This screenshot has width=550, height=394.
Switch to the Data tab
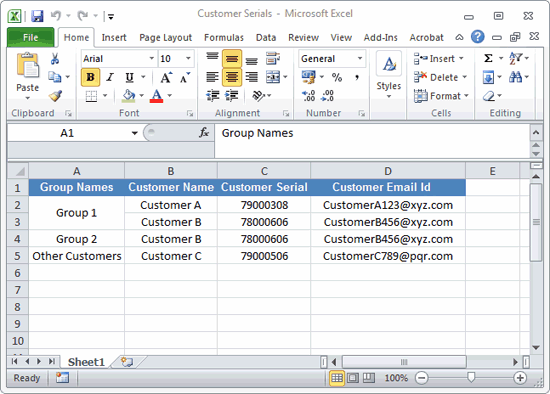[266, 37]
